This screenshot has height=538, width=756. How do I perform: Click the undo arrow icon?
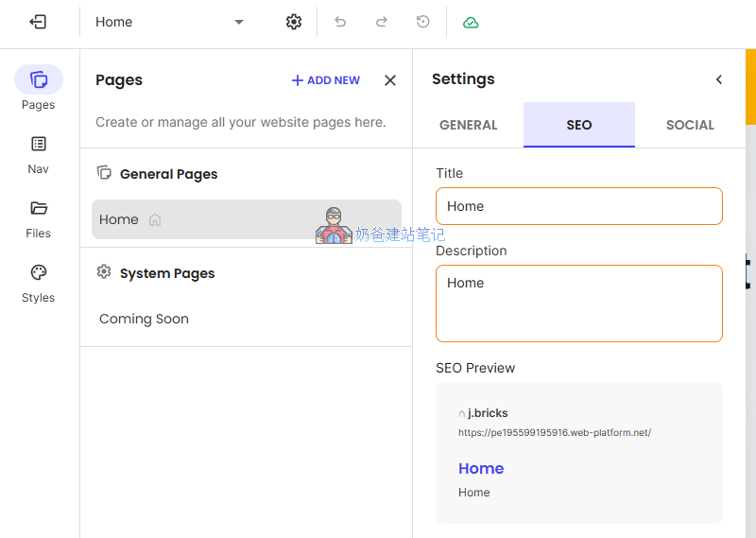click(340, 22)
